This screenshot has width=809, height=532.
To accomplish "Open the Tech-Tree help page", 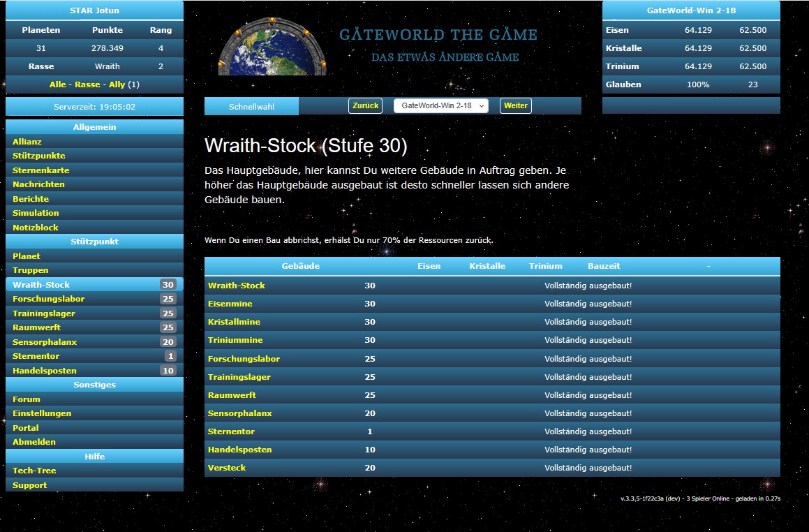I will click(34, 471).
